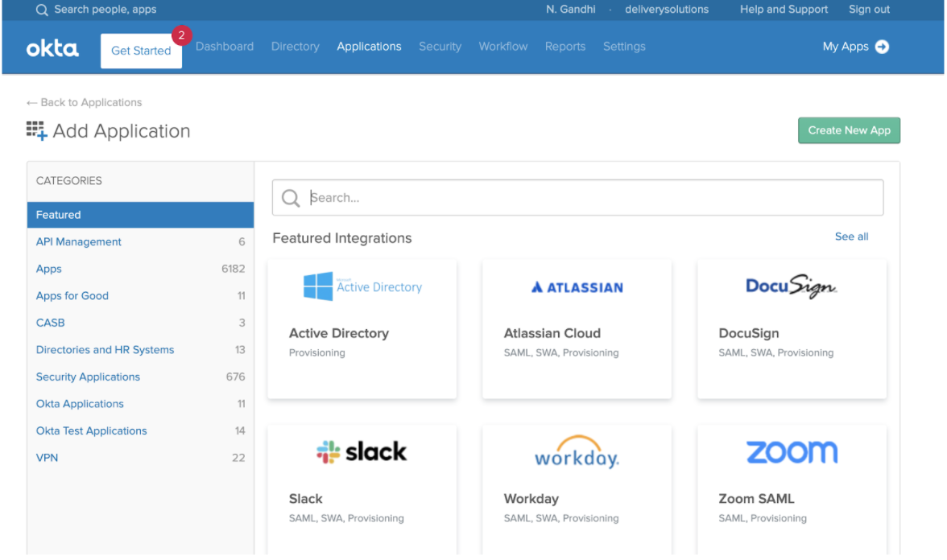Open the Workflow menu

pyautogui.click(x=503, y=47)
